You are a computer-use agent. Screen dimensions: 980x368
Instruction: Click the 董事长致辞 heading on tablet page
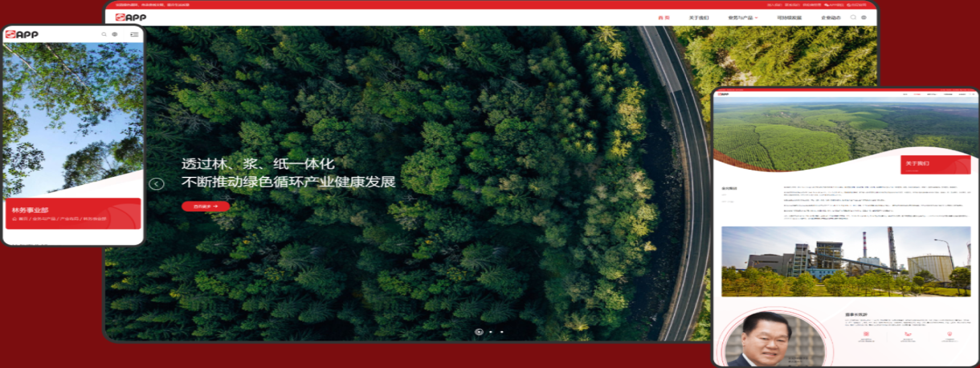[856, 315]
